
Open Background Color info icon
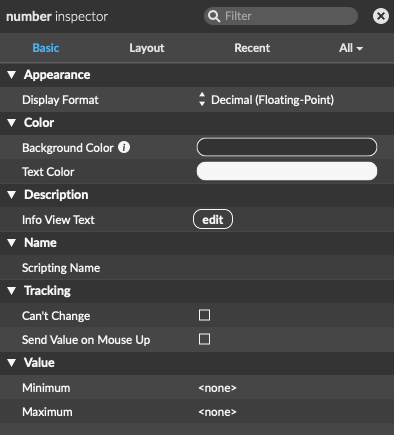(x=124, y=147)
